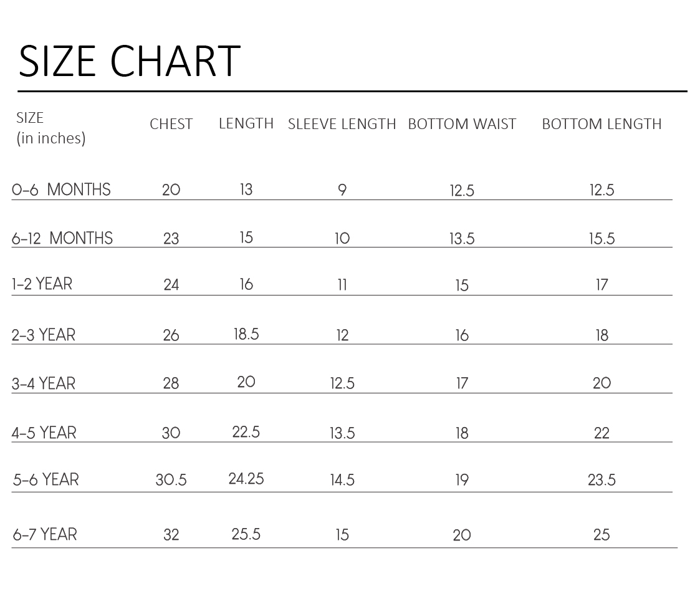700x591 pixels.
Task: Click the 4-5 YEAR row label
Action: coord(44,433)
